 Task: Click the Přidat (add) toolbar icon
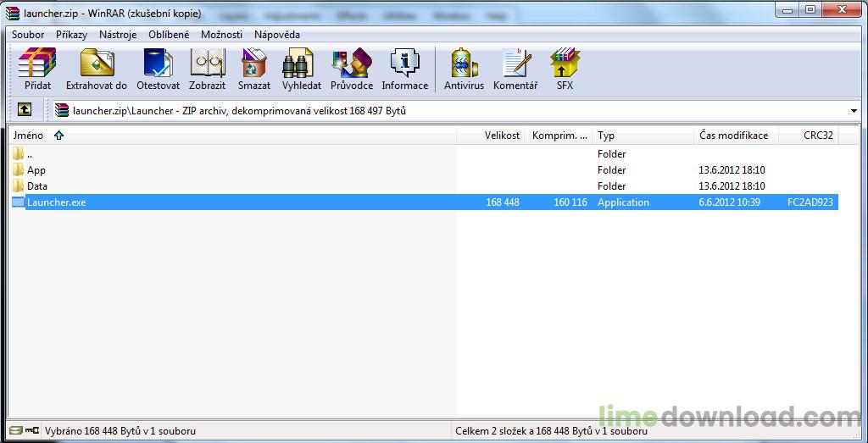pyautogui.click(x=37, y=63)
